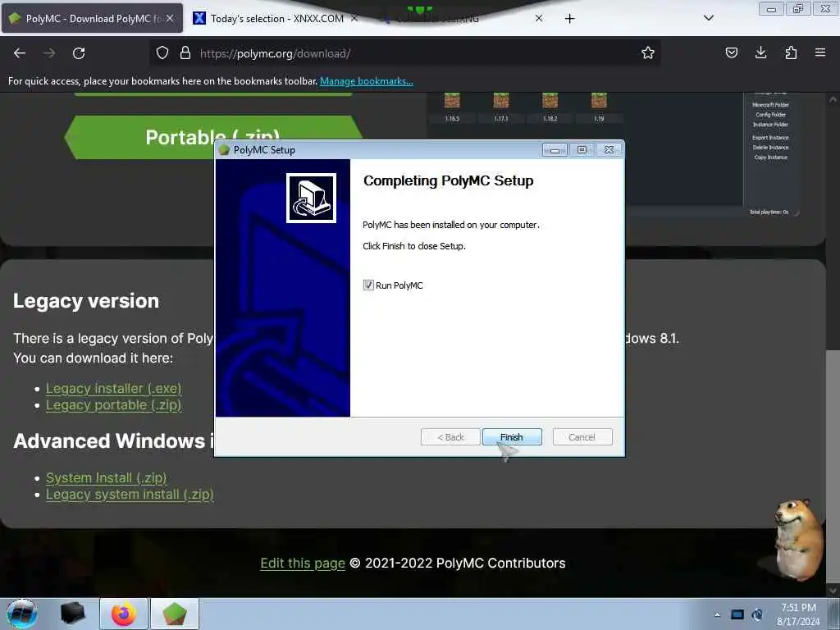Open the System Install (.zip) link
This screenshot has width=840, height=630.
(x=106, y=477)
